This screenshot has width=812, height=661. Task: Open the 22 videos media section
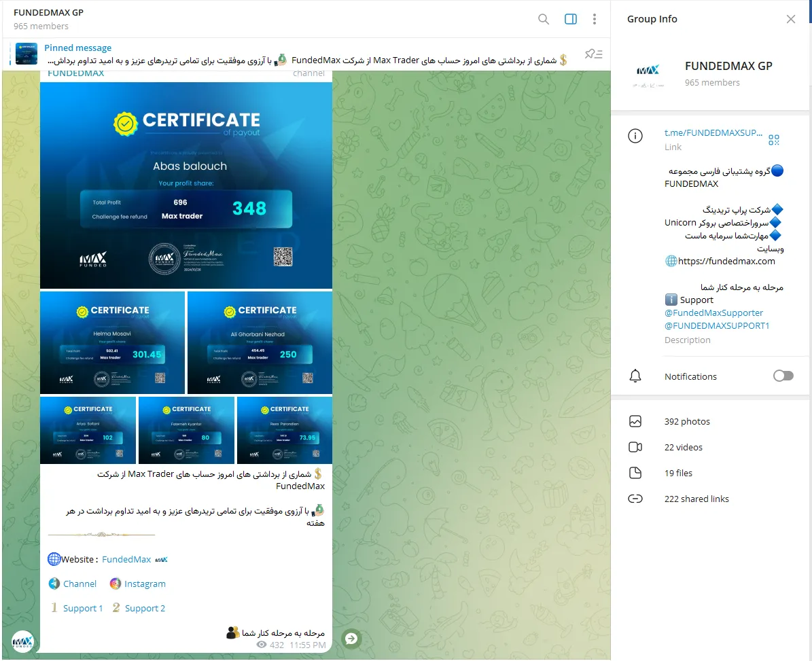click(x=683, y=447)
